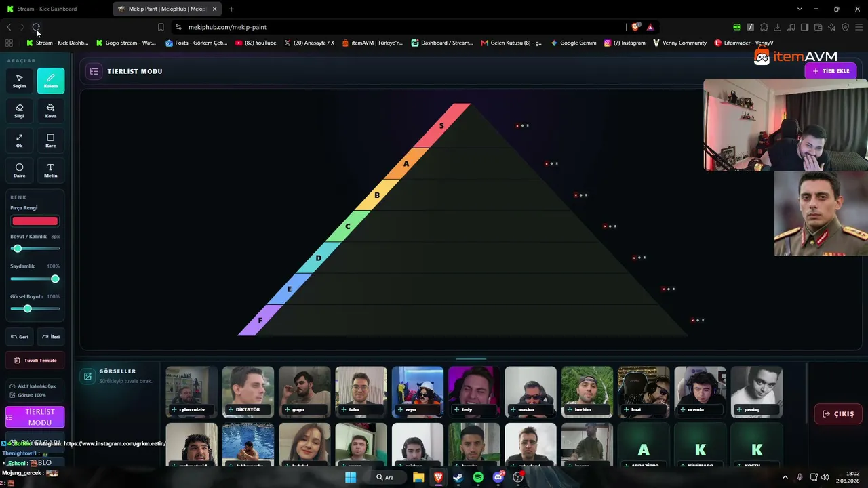Reload the page

(36, 27)
